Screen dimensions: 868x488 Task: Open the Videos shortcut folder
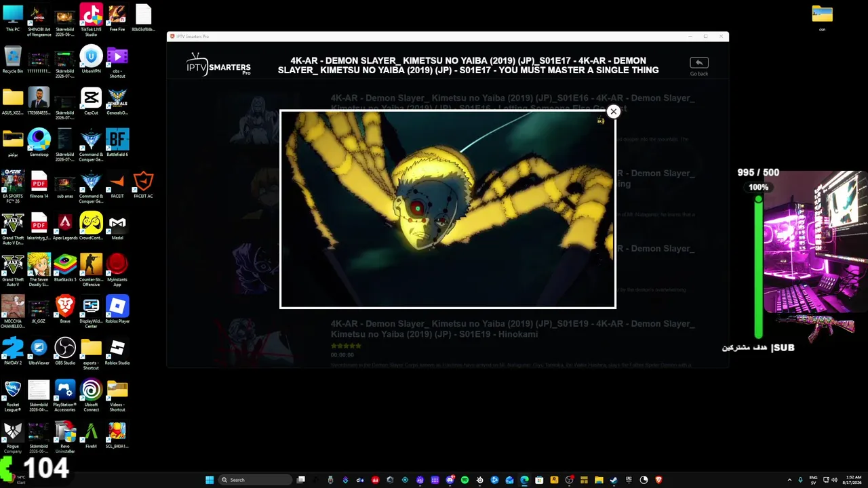tap(117, 396)
